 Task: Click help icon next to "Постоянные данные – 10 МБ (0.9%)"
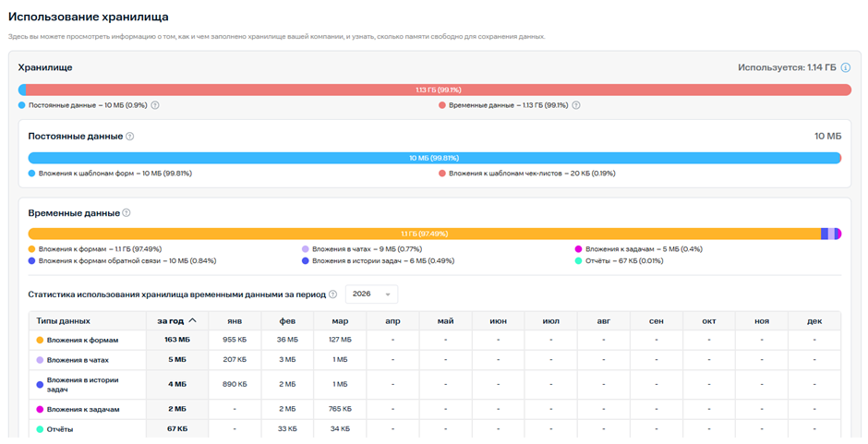155,105
